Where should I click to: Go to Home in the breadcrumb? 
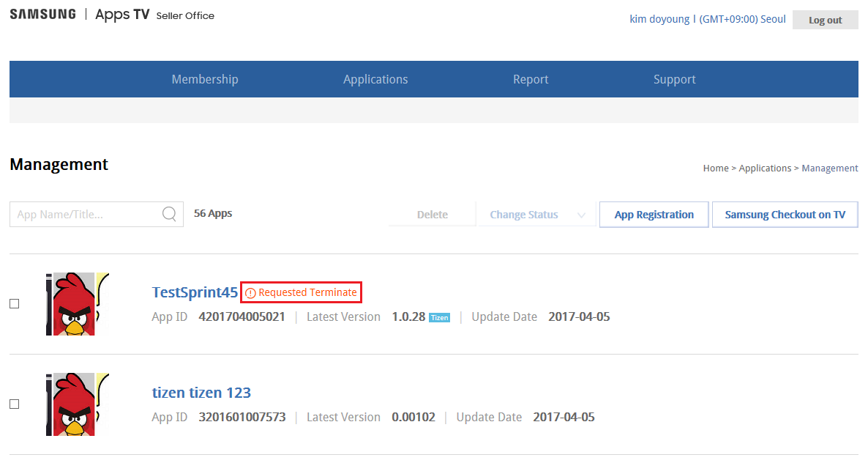(716, 168)
